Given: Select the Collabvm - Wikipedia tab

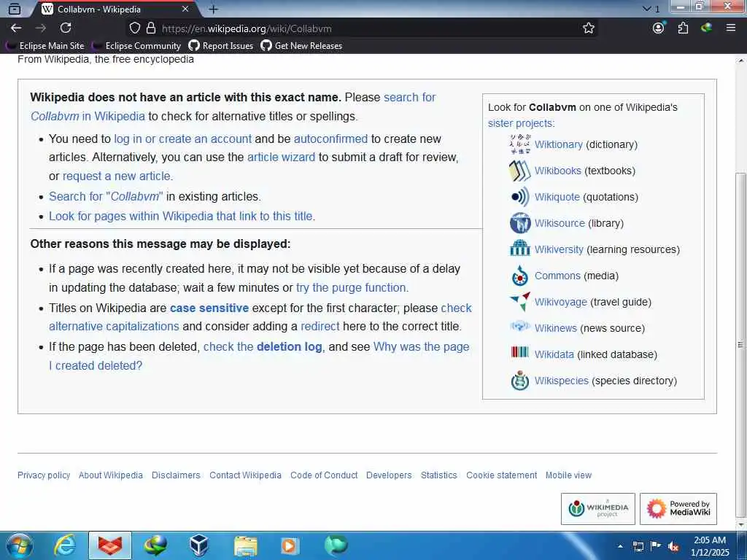Looking at the screenshot, I should pos(116,9).
